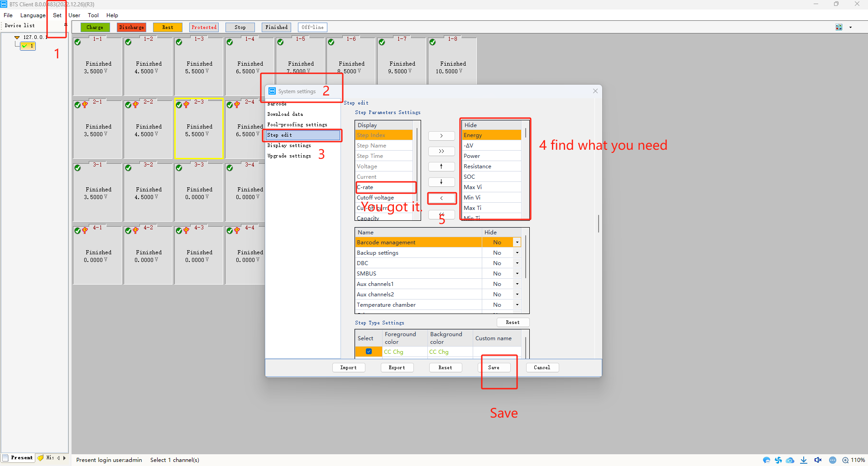This screenshot has width=868, height=466.
Task: Click the BTS Client app icon in title bar
Action: [4, 4]
